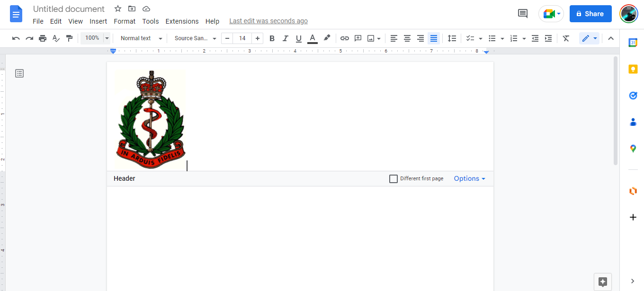Set alignment to center
This screenshot has width=644, height=291.
[x=407, y=38]
